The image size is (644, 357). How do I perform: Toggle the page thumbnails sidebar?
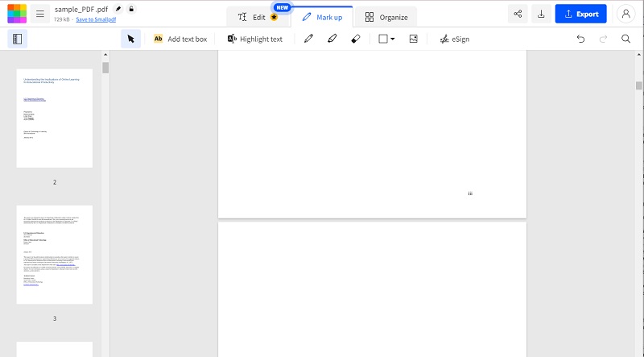click(17, 39)
